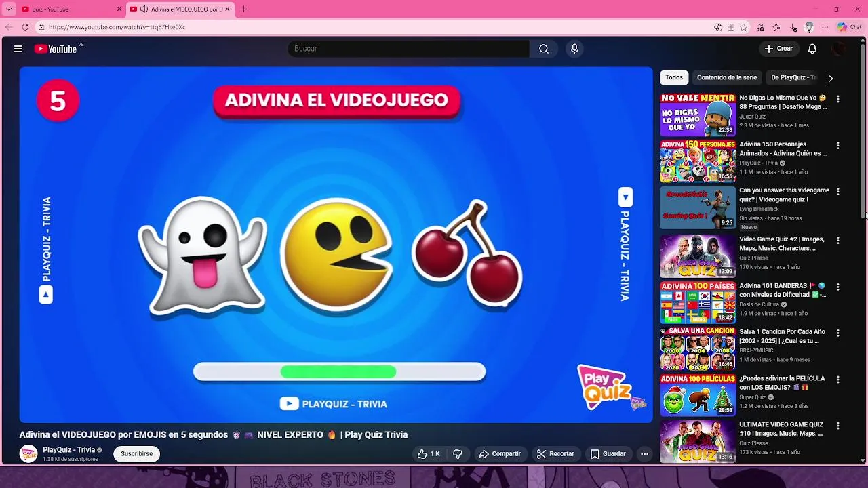868x488 pixels.
Task: Open browser favorites list icon
Action: [776, 27]
